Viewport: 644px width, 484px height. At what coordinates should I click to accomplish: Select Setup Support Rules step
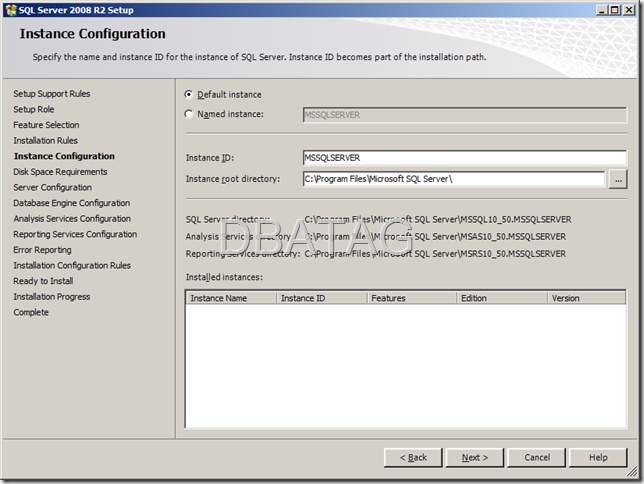(52, 94)
